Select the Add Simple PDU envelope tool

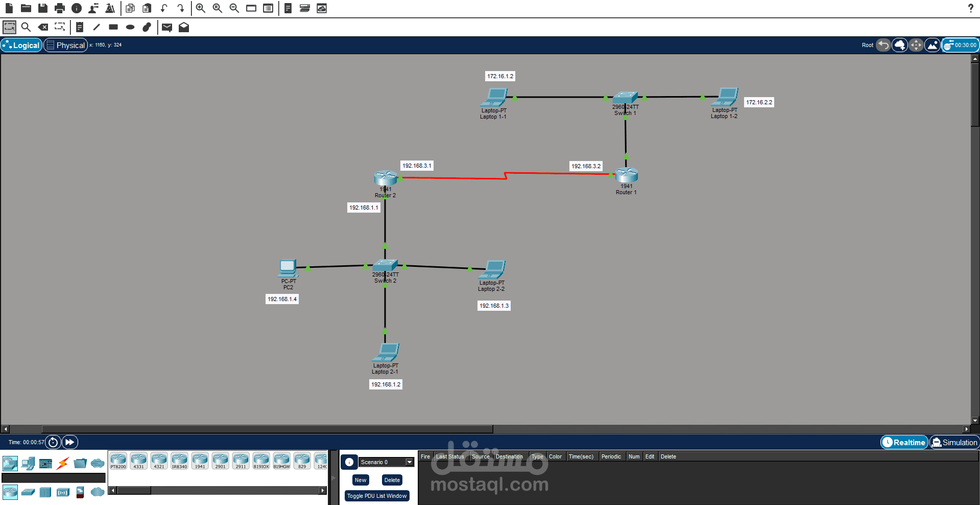pyautogui.click(x=166, y=27)
